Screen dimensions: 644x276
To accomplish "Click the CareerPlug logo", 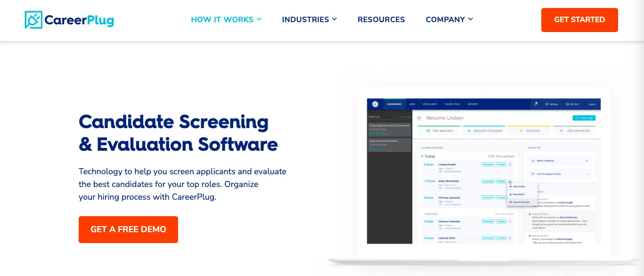I will (x=69, y=20).
